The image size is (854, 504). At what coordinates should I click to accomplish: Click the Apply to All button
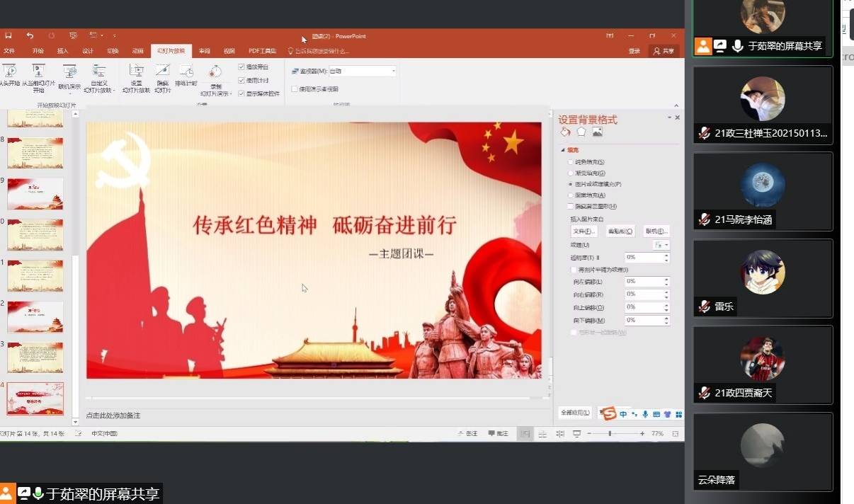click(x=574, y=413)
